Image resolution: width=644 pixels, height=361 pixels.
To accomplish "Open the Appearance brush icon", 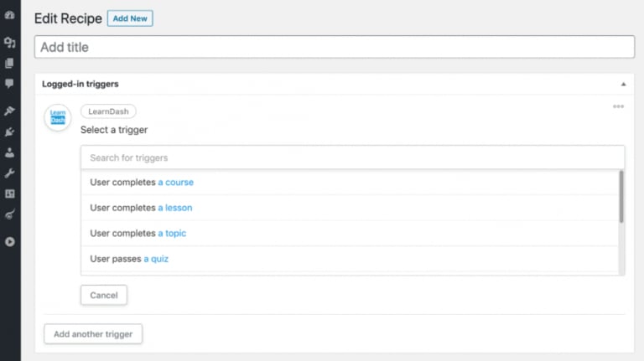I will point(9,111).
